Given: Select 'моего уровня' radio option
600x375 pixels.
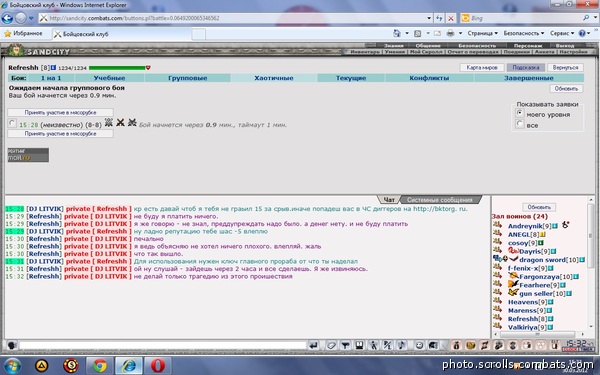Looking at the screenshot, I should click(519, 113).
